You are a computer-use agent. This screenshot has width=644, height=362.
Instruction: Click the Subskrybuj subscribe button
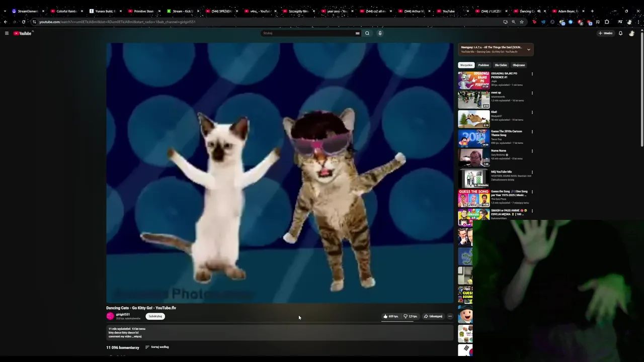tap(155, 316)
